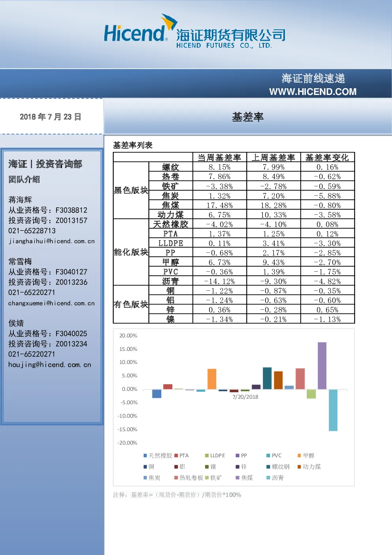Click the -0.63% last-week value for 铝
392x555 pixels.
coord(273,300)
